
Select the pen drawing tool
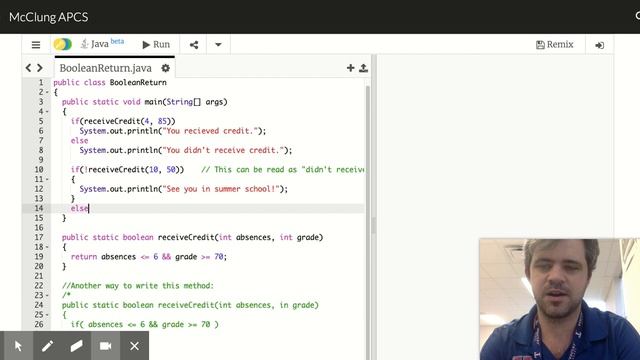coord(47,346)
